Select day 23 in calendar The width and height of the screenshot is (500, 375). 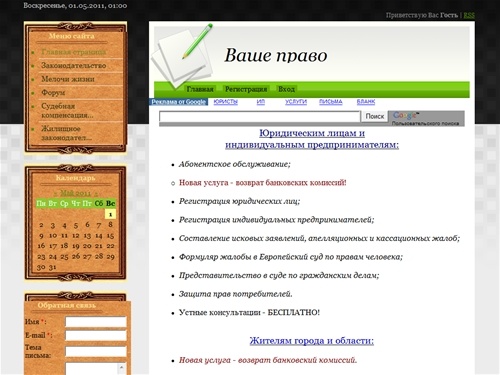[x=41, y=257]
